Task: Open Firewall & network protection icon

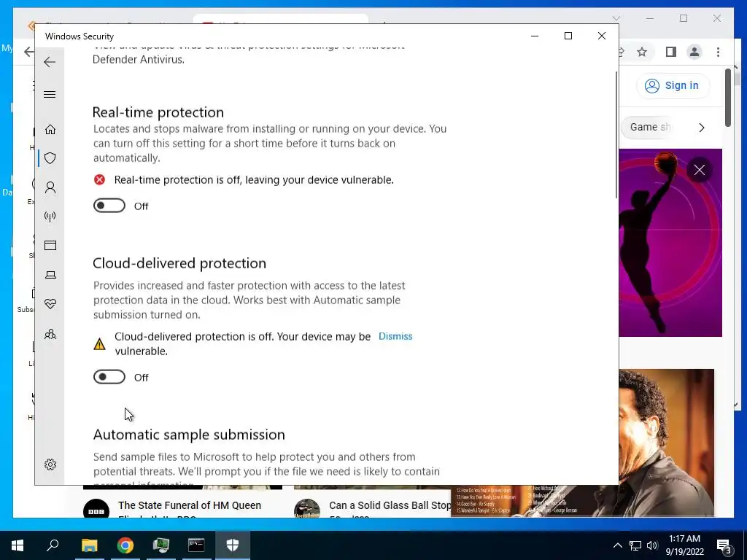Action: (x=50, y=217)
